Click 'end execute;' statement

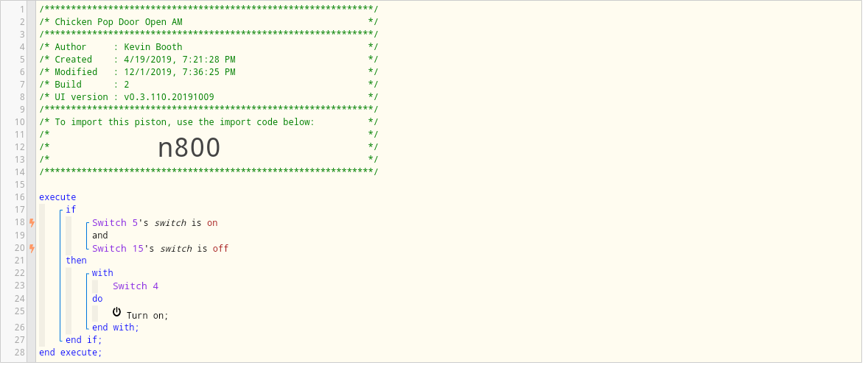(71, 353)
